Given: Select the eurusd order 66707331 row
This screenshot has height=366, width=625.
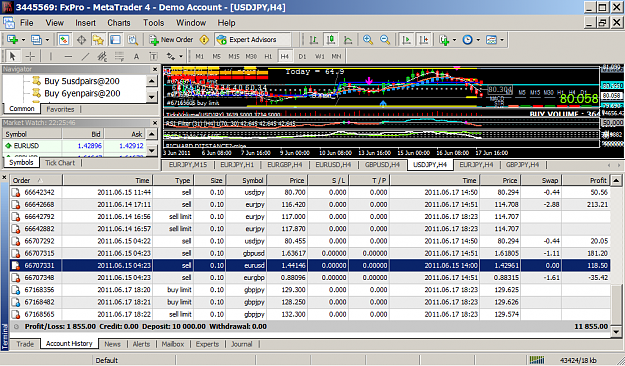Looking at the screenshot, I should pyautogui.click(x=310, y=265).
